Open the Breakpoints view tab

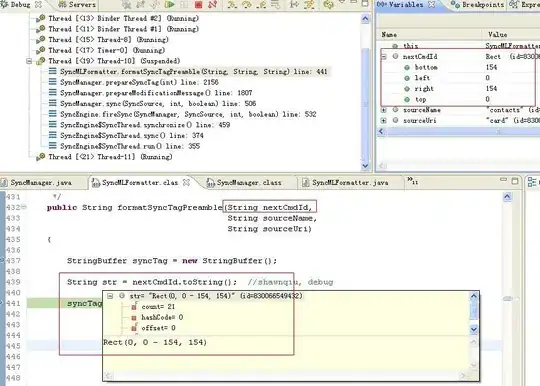(478, 4)
